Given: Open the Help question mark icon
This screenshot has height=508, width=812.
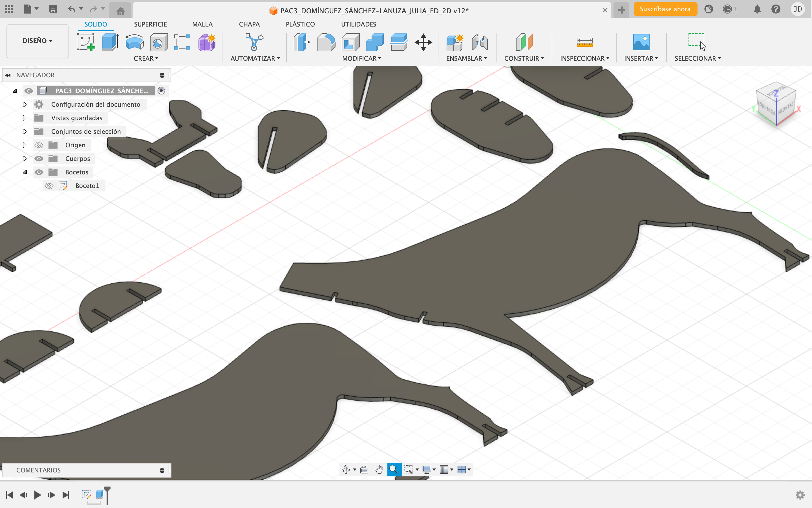Looking at the screenshot, I should 775,9.
